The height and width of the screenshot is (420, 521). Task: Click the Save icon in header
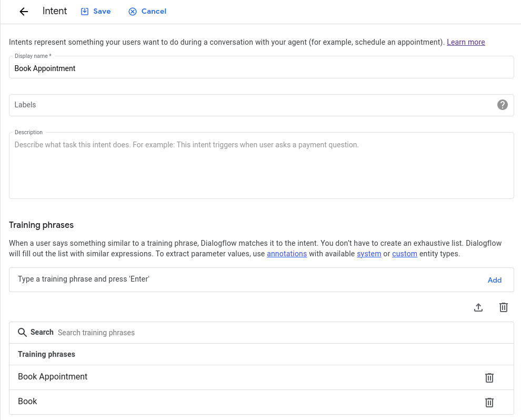pyautogui.click(x=85, y=12)
